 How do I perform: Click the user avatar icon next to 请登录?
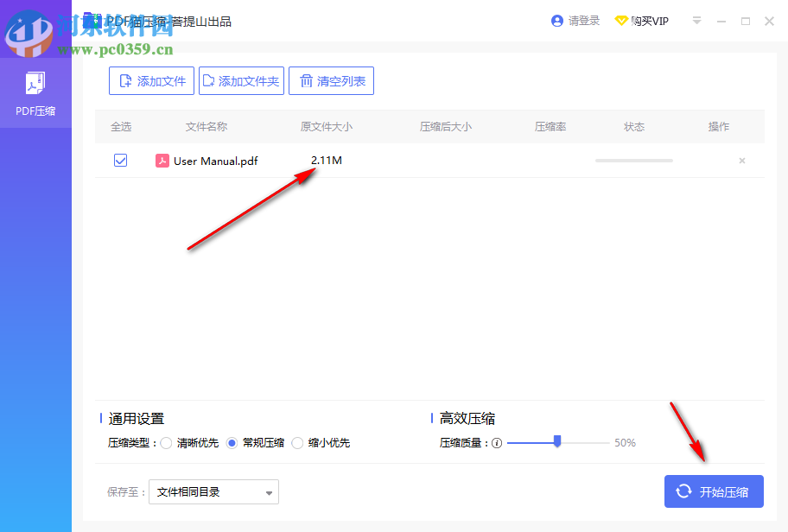pos(557,20)
